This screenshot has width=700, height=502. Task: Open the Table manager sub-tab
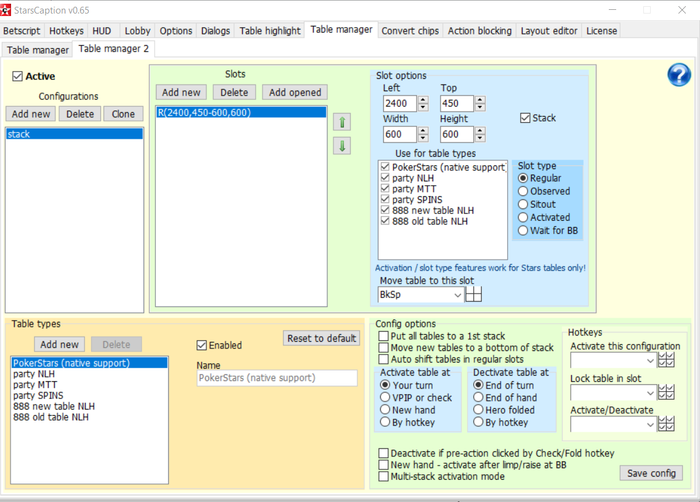point(37,50)
